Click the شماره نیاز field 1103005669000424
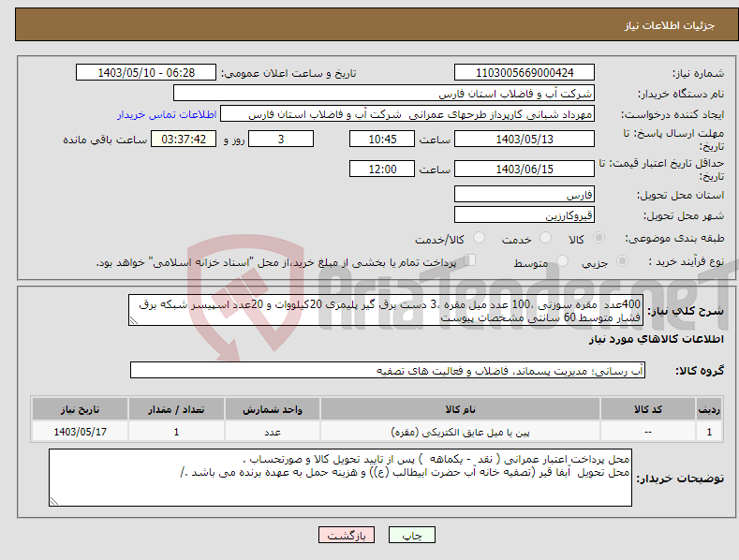The width and height of the screenshot is (739, 560). (x=525, y=73)
